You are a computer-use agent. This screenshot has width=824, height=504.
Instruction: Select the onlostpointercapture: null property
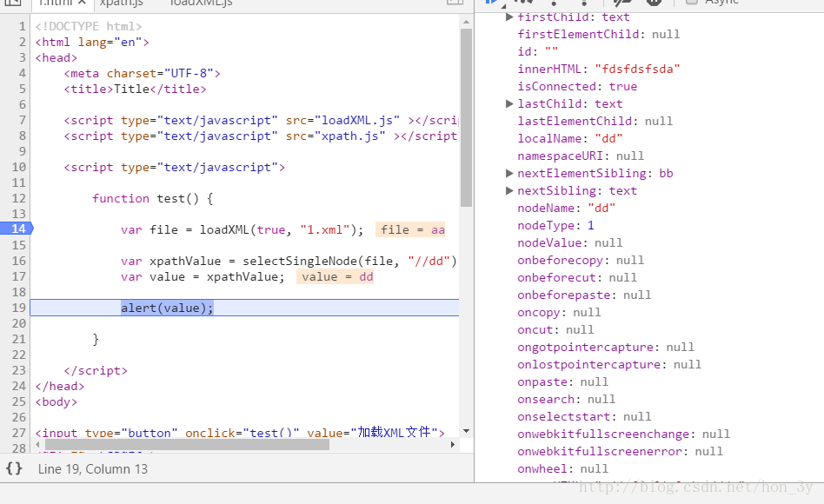(x=609, y=364)
